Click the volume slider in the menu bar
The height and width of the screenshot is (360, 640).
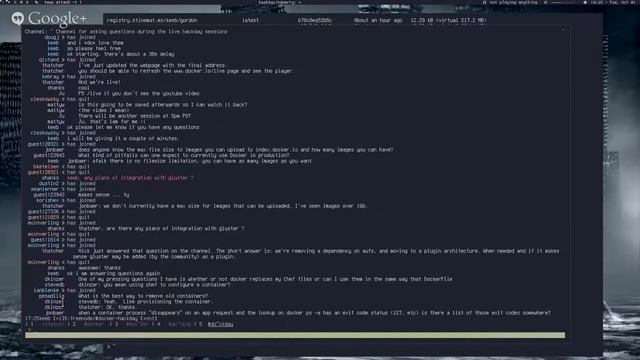[x=564, y=2]
